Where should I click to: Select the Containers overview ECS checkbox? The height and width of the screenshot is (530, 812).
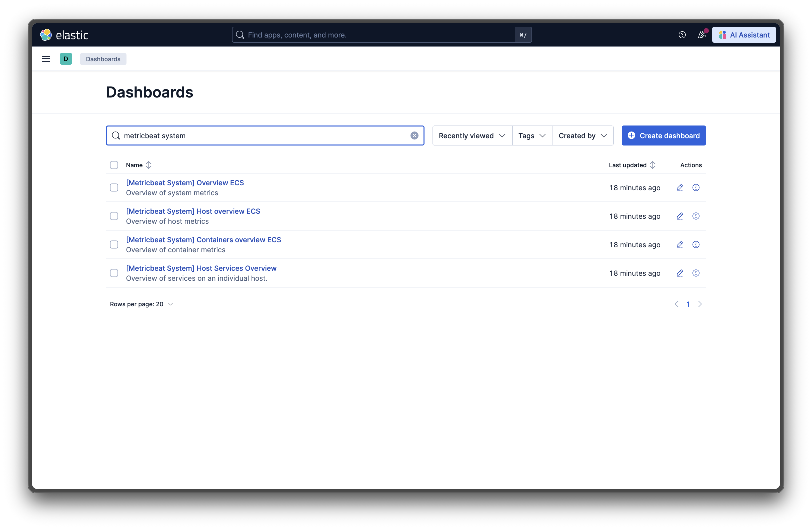(x=114, y=244)
